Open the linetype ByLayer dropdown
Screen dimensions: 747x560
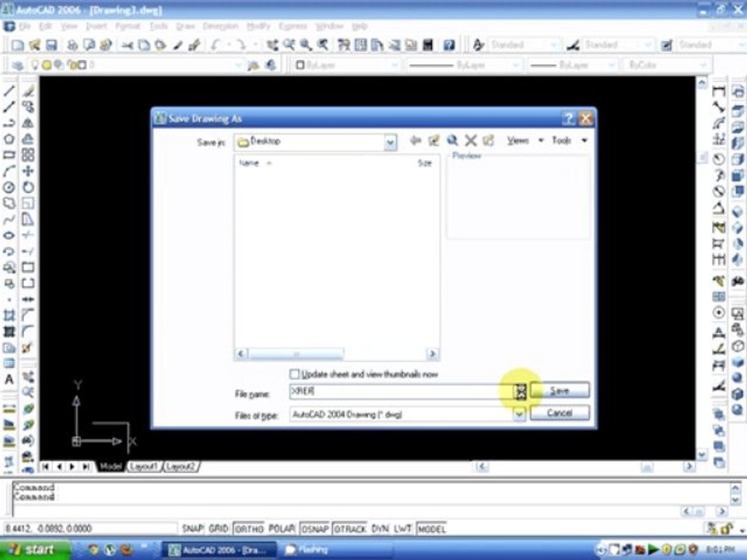[516, 65]
